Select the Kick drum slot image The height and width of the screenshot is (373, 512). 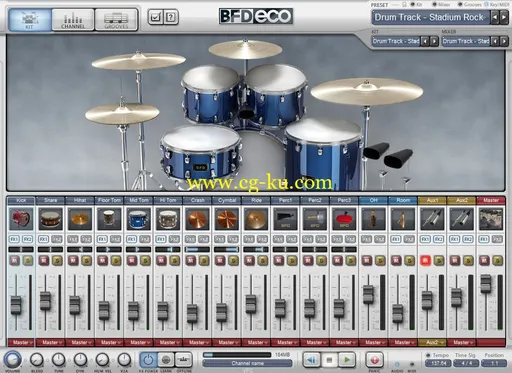pyautogui.click(x=21, y=219)
